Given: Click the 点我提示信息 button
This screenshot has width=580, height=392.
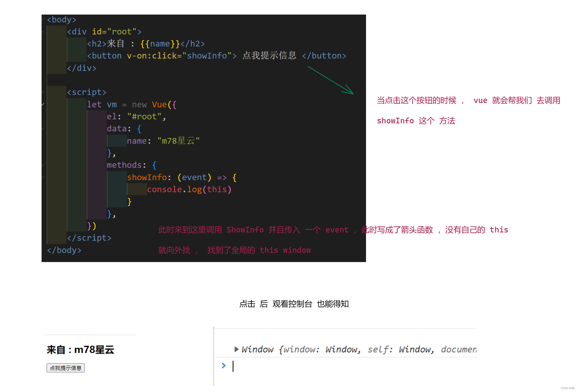Looking at the screenshot, I should click(66, 368).
